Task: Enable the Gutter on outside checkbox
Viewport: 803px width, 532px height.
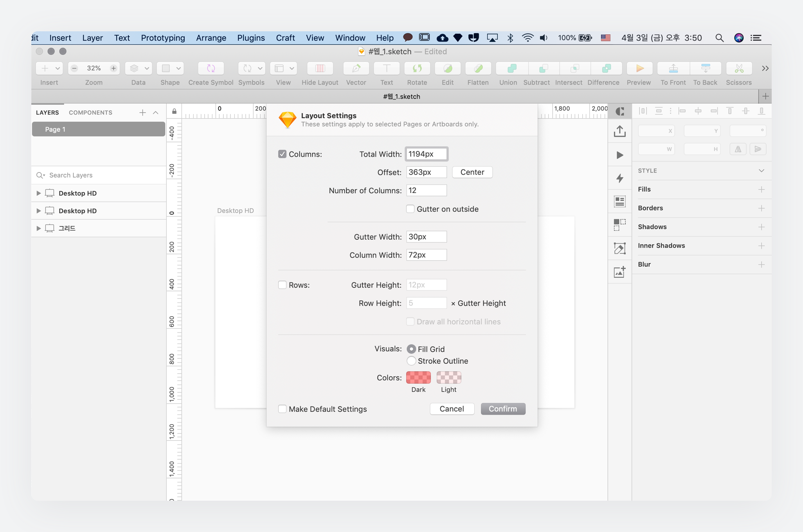Action: pyautogui.click(x=410, y=209)
